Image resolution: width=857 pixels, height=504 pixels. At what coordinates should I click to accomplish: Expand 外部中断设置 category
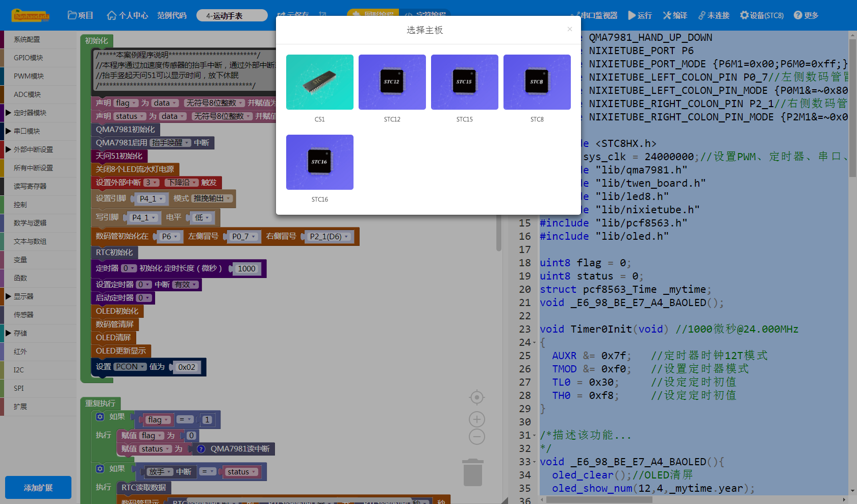point(38,149)
